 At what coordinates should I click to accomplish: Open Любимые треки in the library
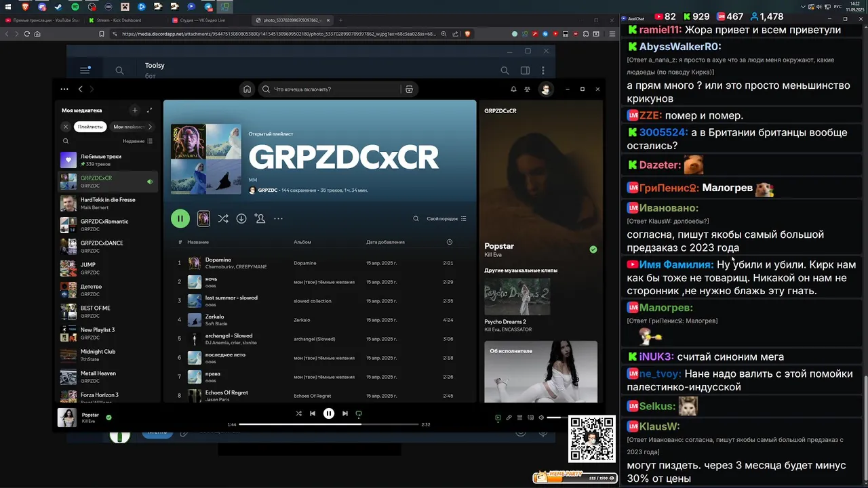[x=108, y=160]
